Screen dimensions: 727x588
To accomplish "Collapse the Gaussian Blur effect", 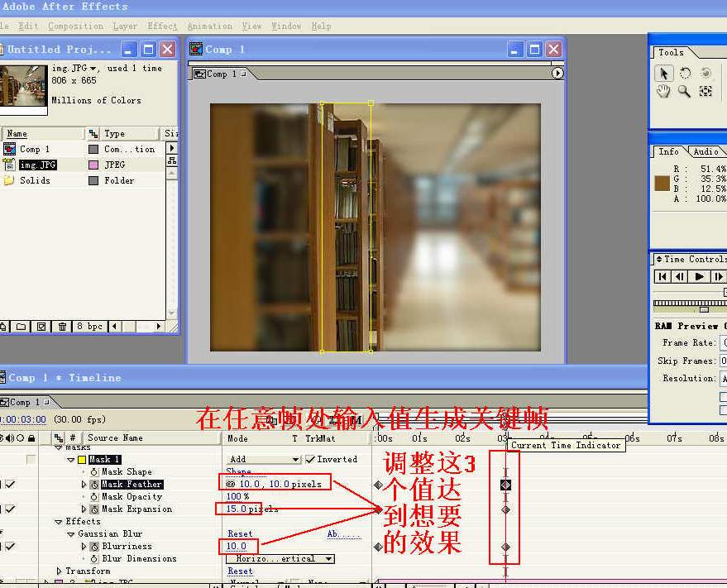I will click(71, 535).
